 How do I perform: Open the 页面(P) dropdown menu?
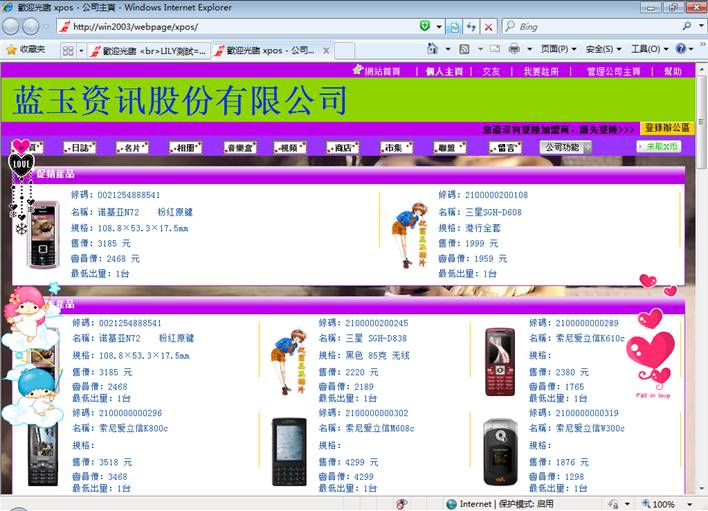[558, 48]
